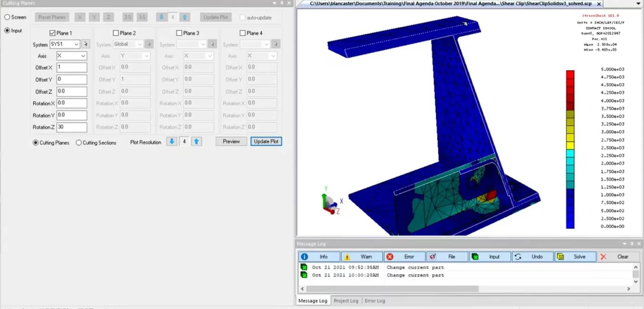Viewport: 644px width, 309px height.
Task: Click the Plane 1 system locate arrow icon
Action: 86,44
